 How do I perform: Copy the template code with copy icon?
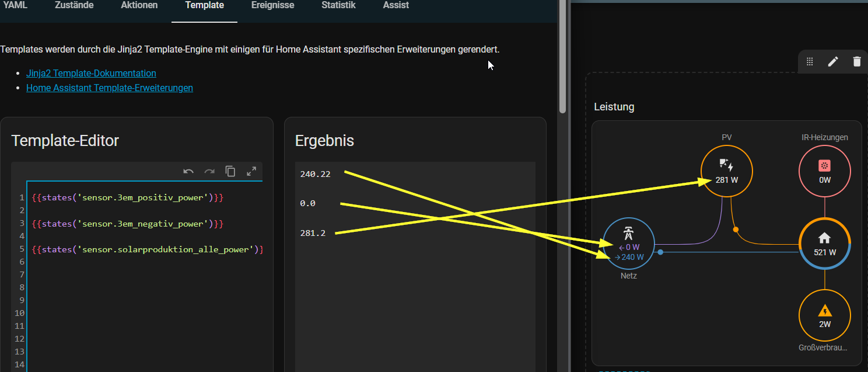[x=230, y=171]
